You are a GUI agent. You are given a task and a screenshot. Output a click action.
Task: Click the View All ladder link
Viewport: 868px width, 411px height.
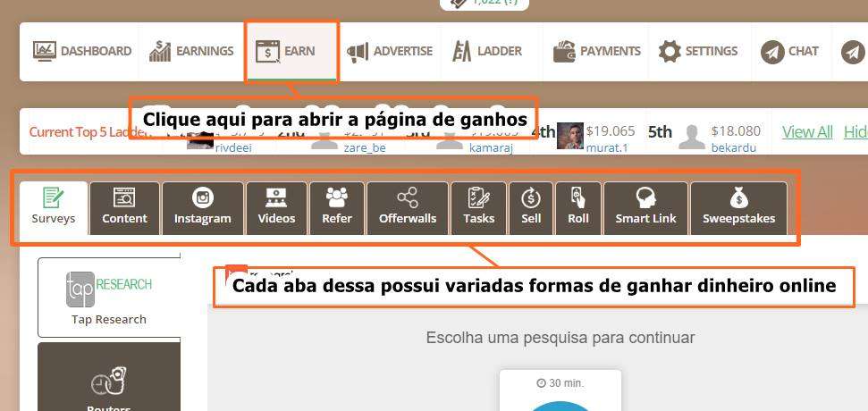pyautogui.click(x=807, y=132)
